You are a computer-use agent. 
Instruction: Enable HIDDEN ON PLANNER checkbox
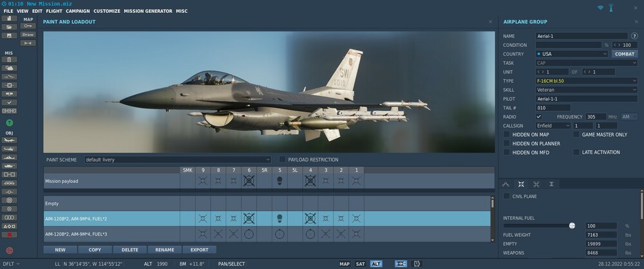click(x=506, y=144)
